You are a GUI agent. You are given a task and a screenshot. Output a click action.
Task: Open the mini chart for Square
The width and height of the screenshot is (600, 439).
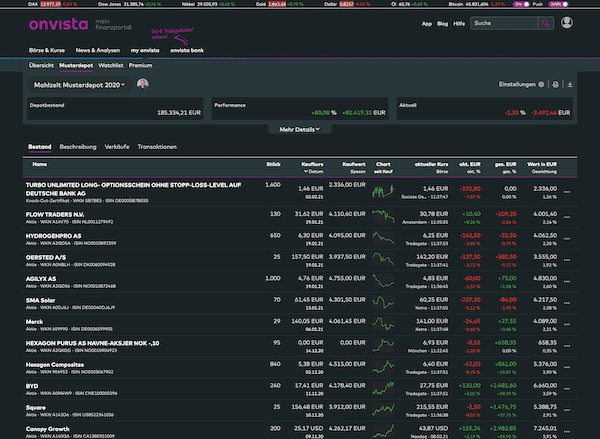click(383, 409)
